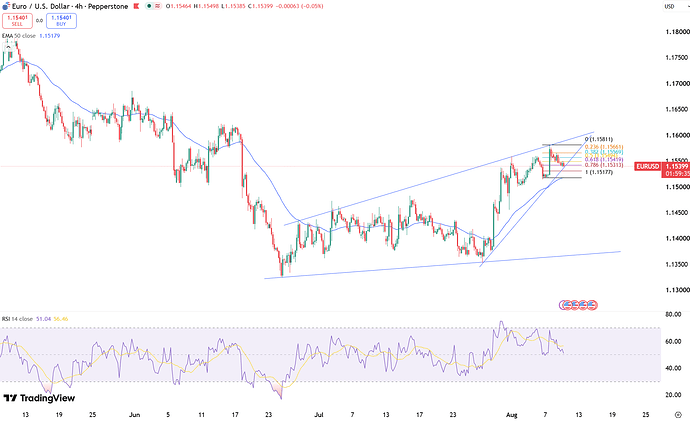Click the blue BUY 1.15401 button
This screenshot has height=421, width=690.
[x=61, y=21]
